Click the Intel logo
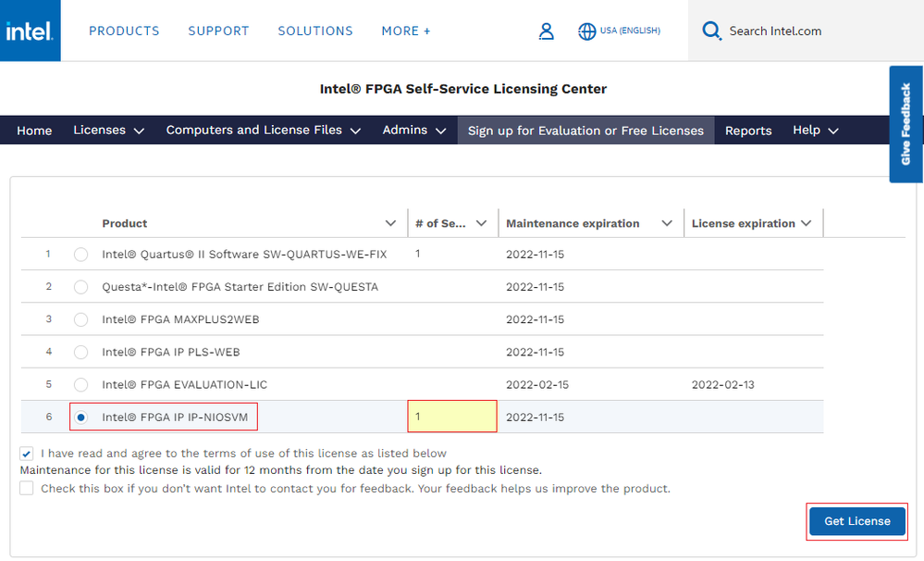Screen dimensions: 924x561 click(30, 31)
